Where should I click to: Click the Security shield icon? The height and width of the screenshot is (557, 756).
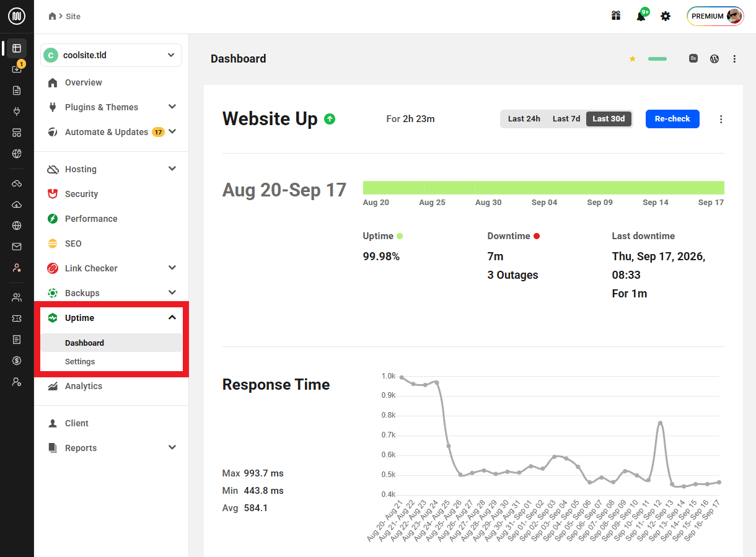click(x=53, y=194)
